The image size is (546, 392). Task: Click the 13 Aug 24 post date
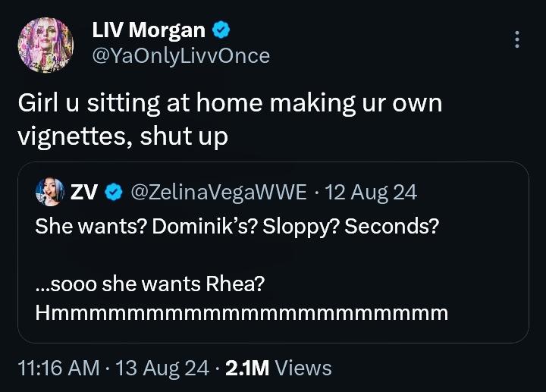164,368
